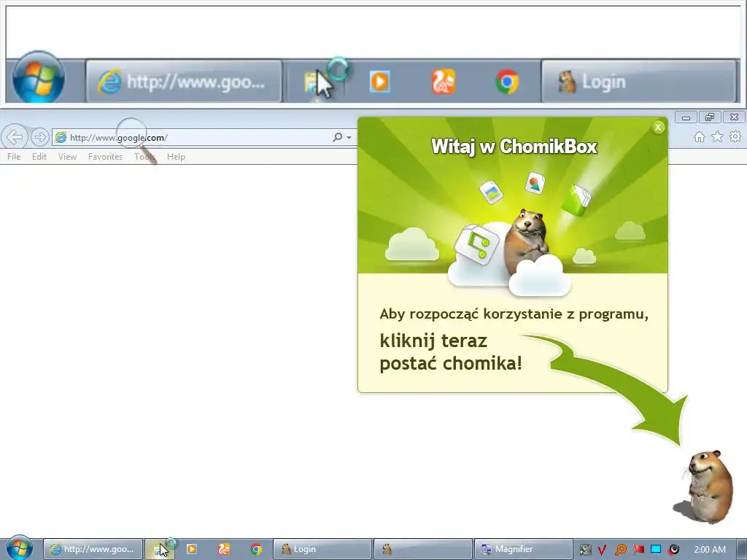
Task: Launch UC Browser from the taskbar
Action: (x=223, y=549)
